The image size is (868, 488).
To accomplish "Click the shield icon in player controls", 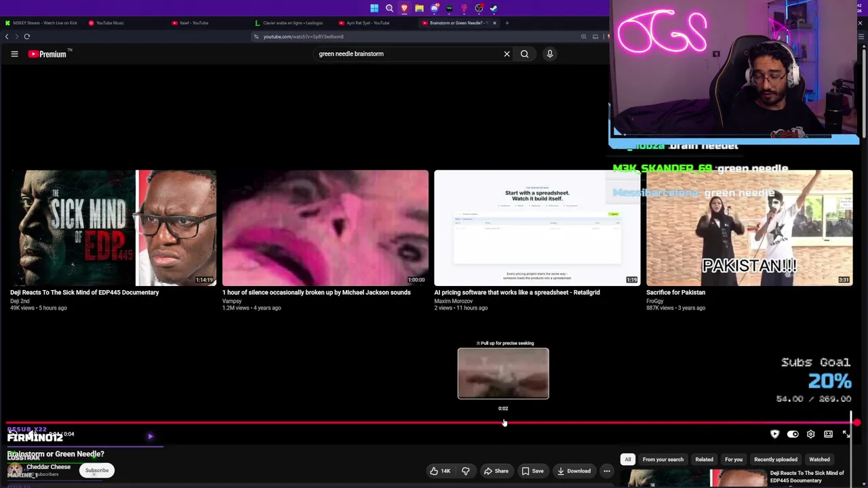I will click(775, 434).
